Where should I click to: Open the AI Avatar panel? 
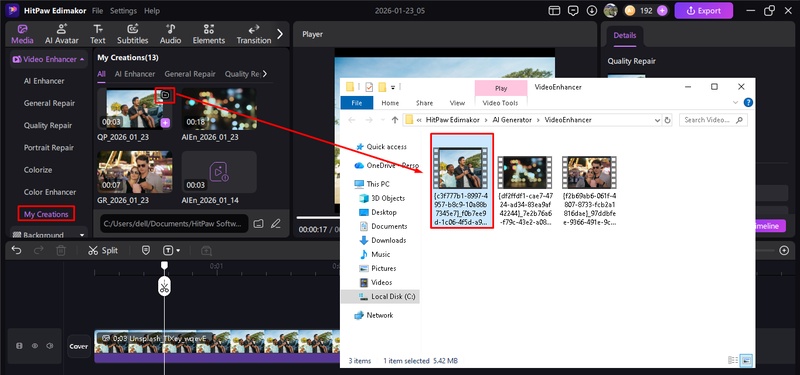click(x=62, y=34)
